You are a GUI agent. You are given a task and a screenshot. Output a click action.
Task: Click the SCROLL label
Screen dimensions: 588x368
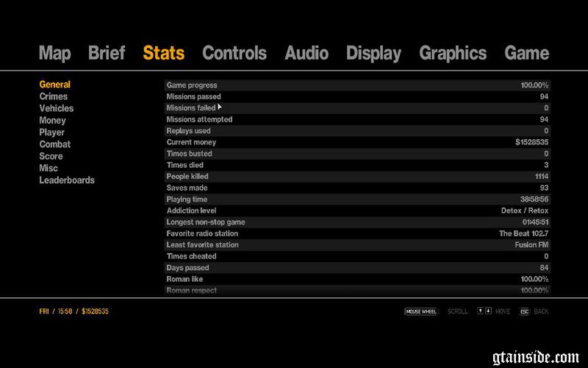[x=457, y=311]
